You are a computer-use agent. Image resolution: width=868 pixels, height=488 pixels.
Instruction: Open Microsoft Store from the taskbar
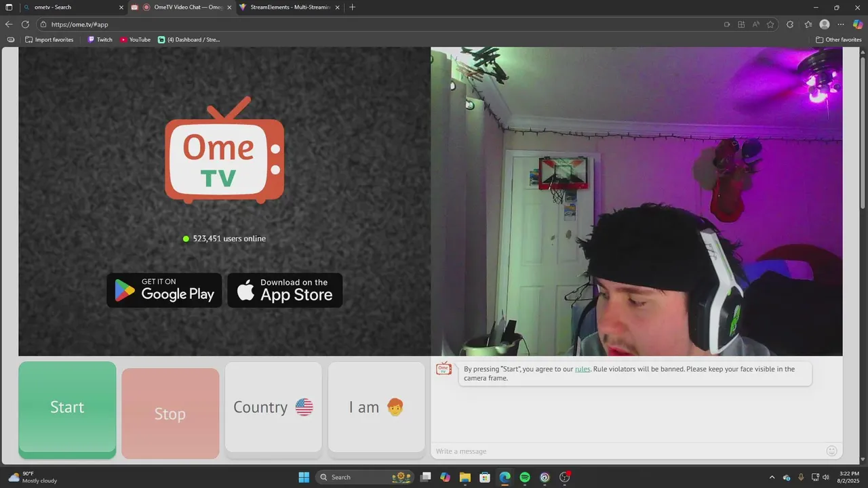point(485,477)
